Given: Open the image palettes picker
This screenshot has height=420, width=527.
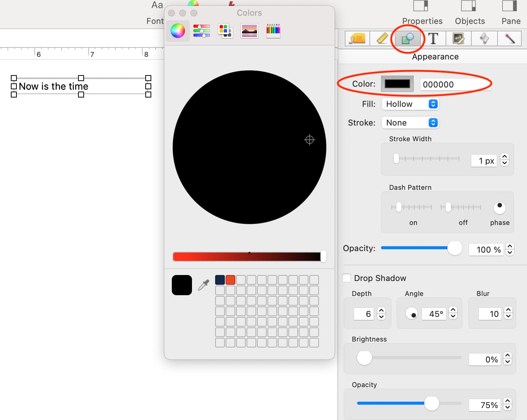Looking at the screenshot, I should pyautogui.click(x=249, y=31).
